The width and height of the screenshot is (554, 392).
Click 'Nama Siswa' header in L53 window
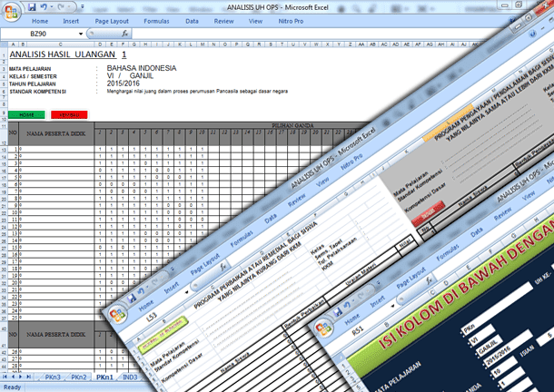click(234, 362)
